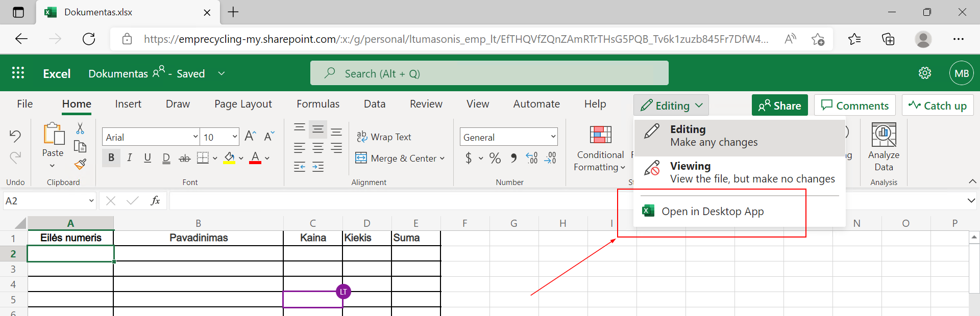Click the Percent Style icon
This screenshot has height=316, width=980.
click(495, 159)
